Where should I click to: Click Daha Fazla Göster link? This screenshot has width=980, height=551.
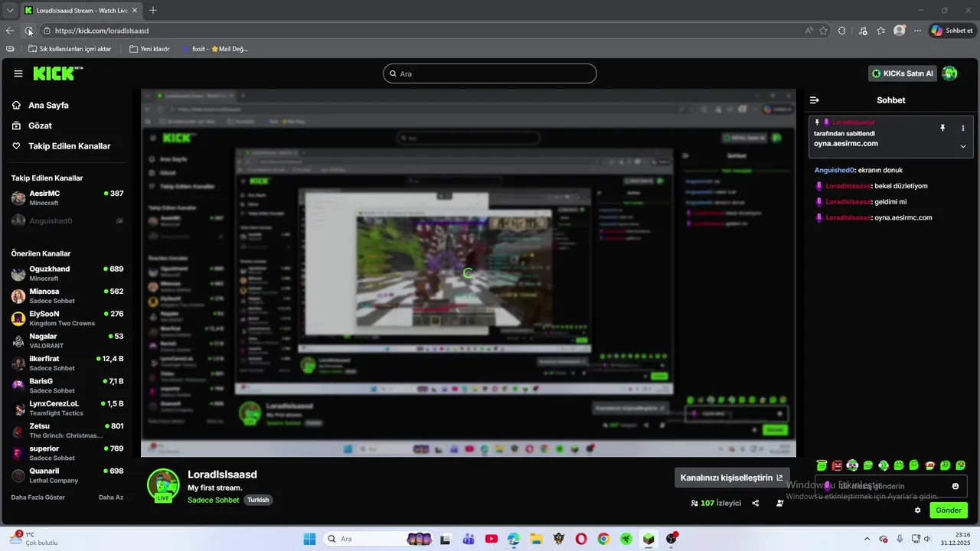click(38, 497)
